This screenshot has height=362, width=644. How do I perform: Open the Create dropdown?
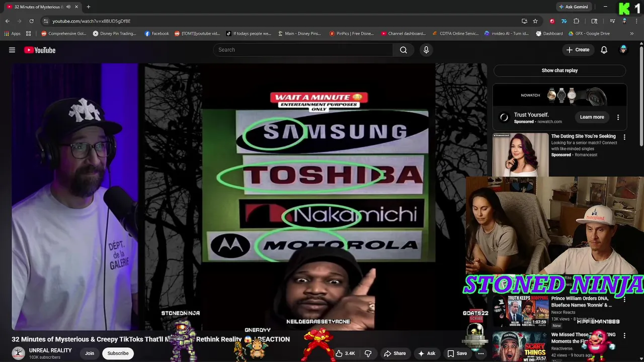(578, 50)
